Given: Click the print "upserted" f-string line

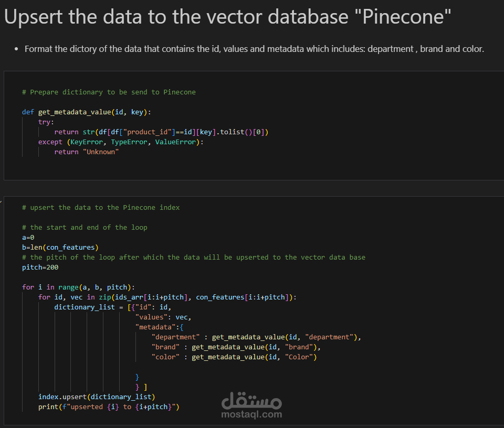Looking at the screenshot, I should click(109, 407).
